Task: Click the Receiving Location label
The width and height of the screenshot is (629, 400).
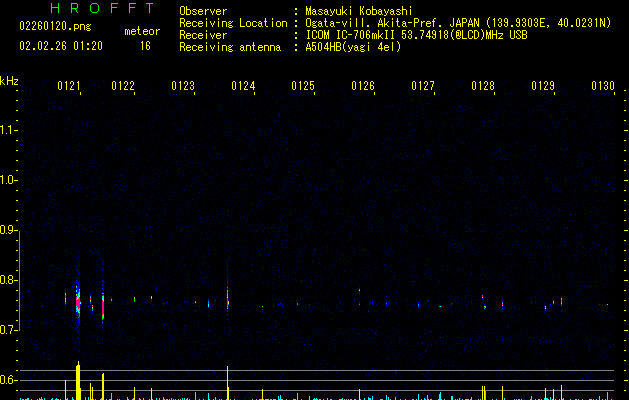Action: 233,23
